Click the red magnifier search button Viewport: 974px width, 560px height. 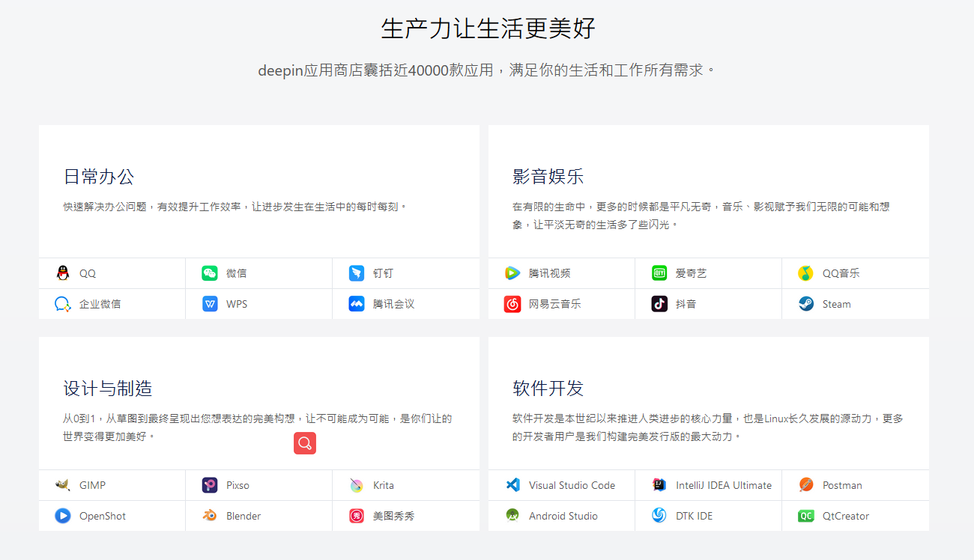pos(304,443)
